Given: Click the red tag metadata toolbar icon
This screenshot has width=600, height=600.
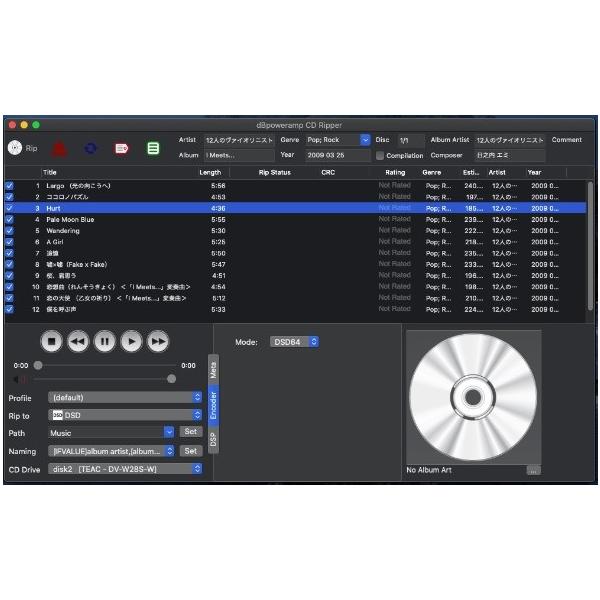Looking at the screenshot, I should click(x=122, y=148).
